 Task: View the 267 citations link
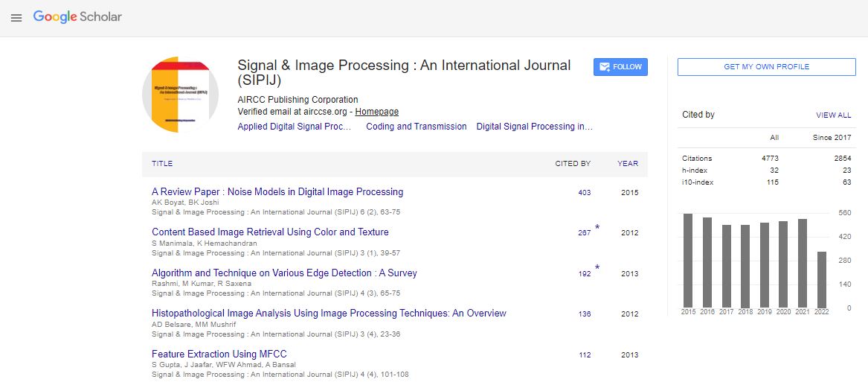(x=584, y=233)
